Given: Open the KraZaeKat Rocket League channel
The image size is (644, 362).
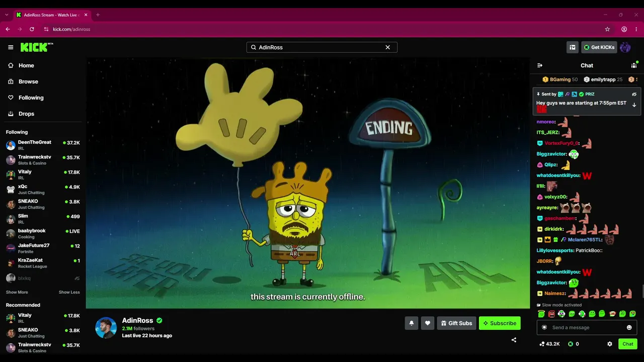Looking at the screenshot, I should pyautogui.click(x=43, y=263).
